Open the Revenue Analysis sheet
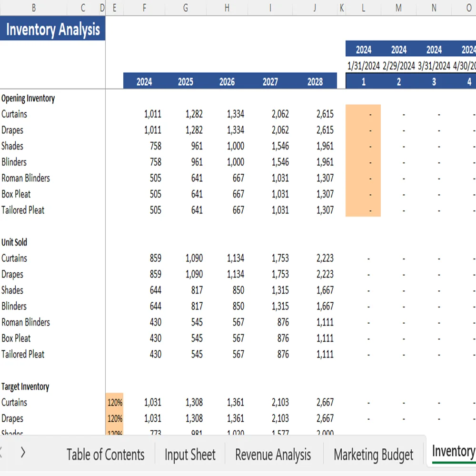Viewport: 476px width, 476px height. [x=272, y=455]
